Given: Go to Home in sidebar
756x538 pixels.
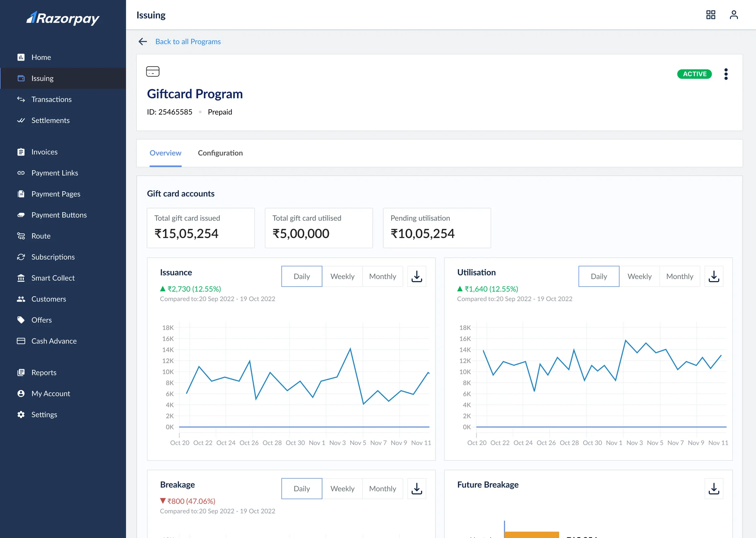Looking at the screenshot, I should (63, 57).
